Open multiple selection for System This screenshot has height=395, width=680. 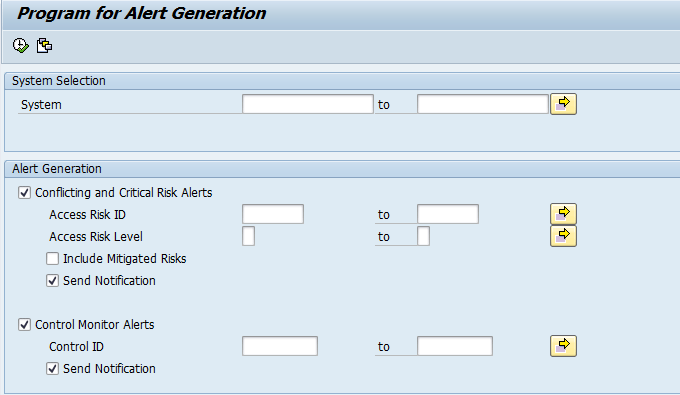click(x=563, y=104)
